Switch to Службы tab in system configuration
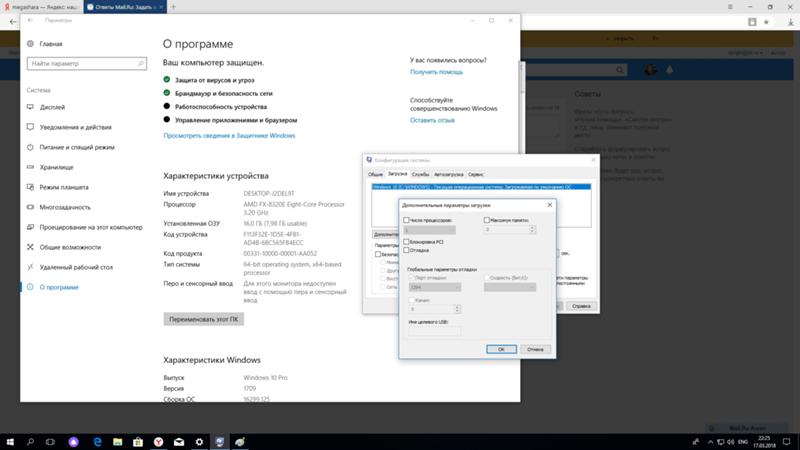This screenshot has width=800, height=450. pyautogui.click(x=420, y=174)
